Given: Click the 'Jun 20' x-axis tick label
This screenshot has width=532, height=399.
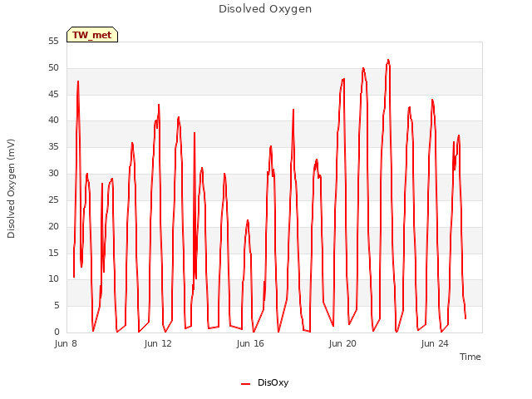Looking at the screenshot, I should coord(342,343).
